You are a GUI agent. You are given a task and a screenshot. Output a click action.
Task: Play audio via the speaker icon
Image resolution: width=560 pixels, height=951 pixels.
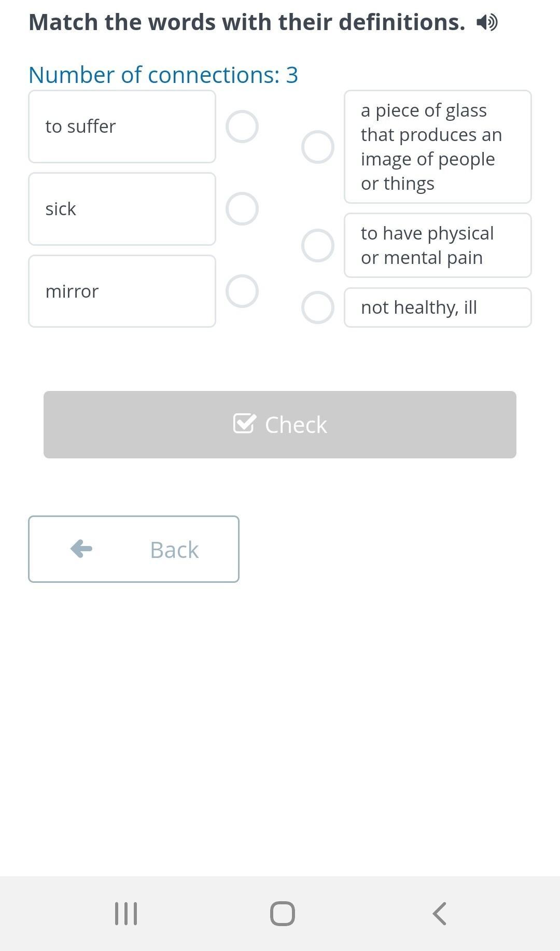(487, 22)
